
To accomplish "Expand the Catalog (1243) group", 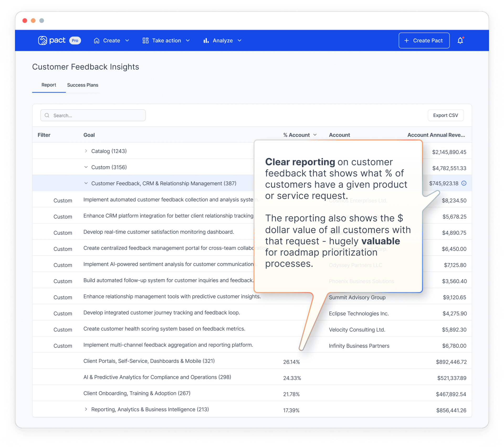I will point(86,151).
